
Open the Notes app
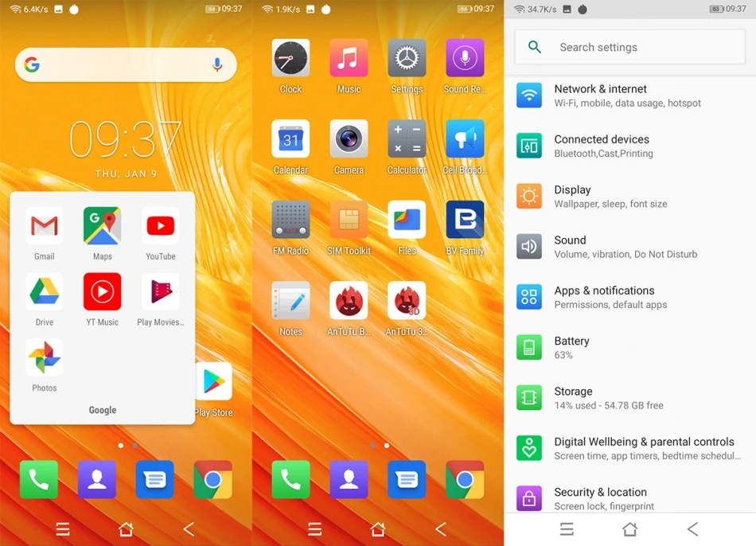point(290,301)
